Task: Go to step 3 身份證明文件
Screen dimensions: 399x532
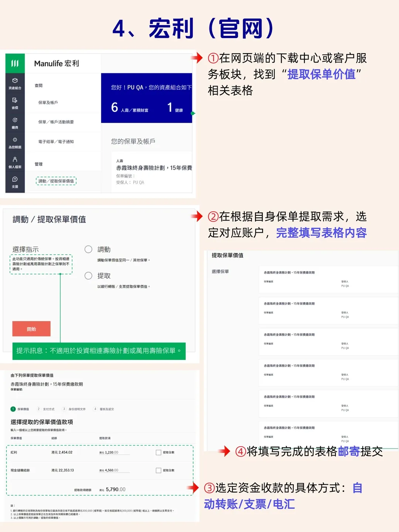Action: (74, 409)
